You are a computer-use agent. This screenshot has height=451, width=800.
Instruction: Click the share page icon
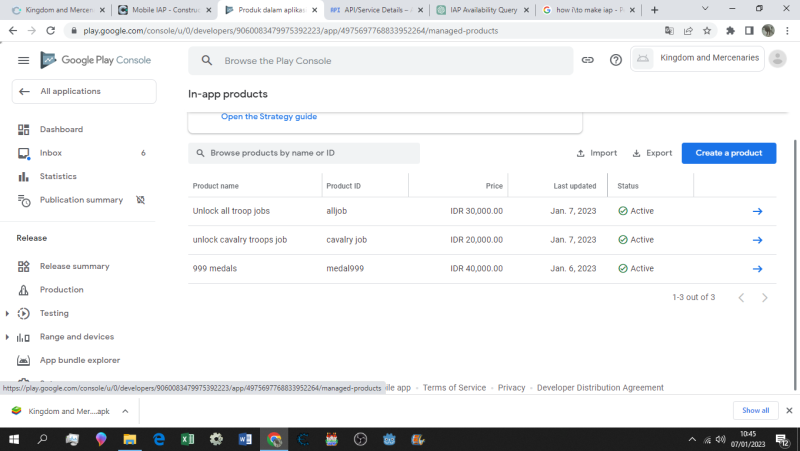point(688,31)
